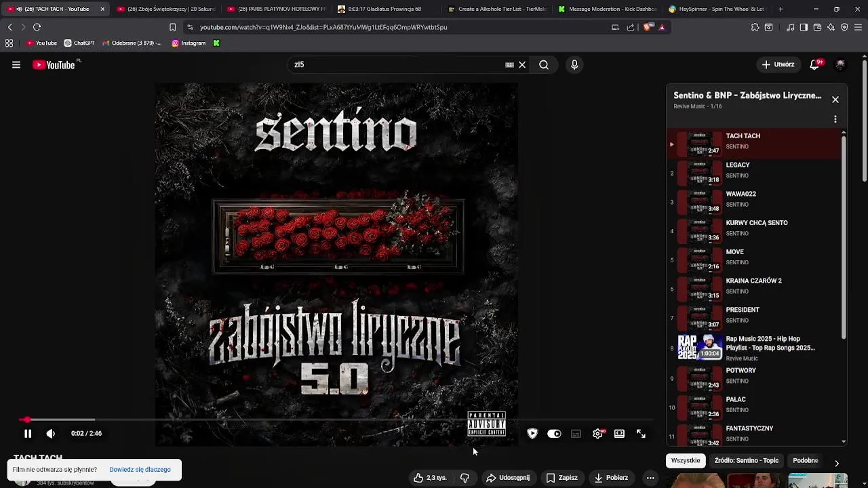The image size is (868, 488).
Task: Switch to HeySpinner browser tab
Action: 716,9
